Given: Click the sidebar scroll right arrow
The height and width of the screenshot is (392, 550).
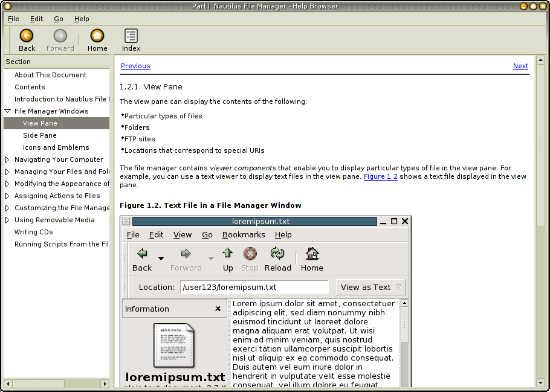Looking at the screenshot, I should pyautogui.click(x=105, y=384).
